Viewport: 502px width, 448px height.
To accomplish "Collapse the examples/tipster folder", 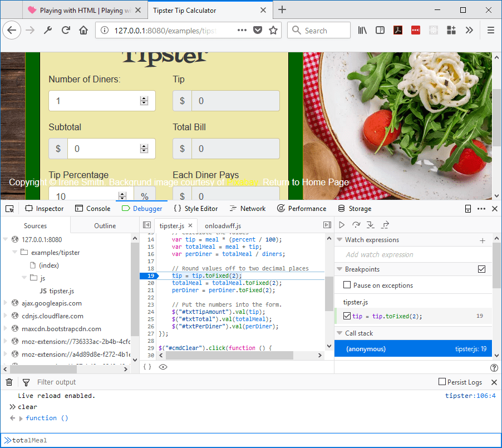I will pyautogui.click(x=15, y=253).
